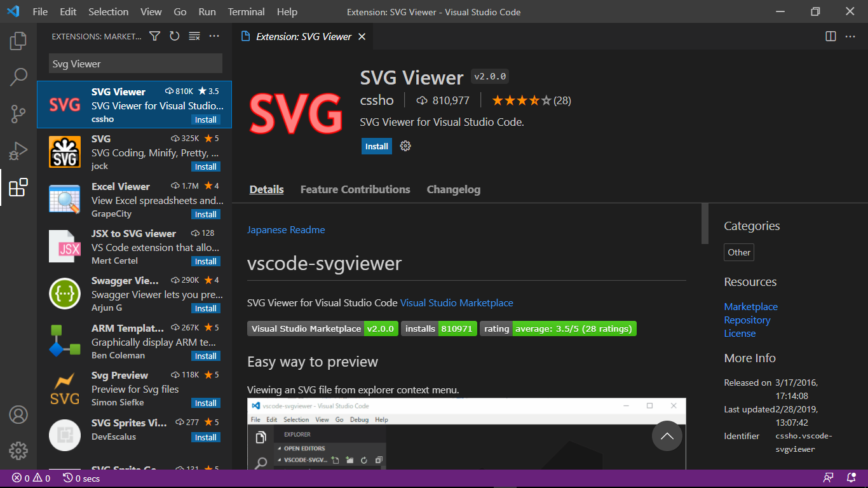The image size is (868, 488).
Task: Open the Run menu
Action: pyautogui.click(x=207, y=11)
